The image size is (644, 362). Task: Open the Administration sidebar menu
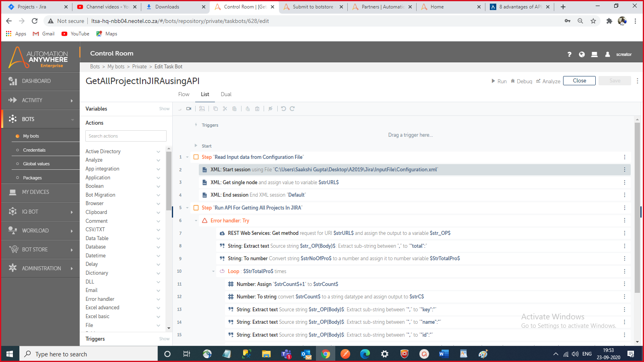coord(40,268)
